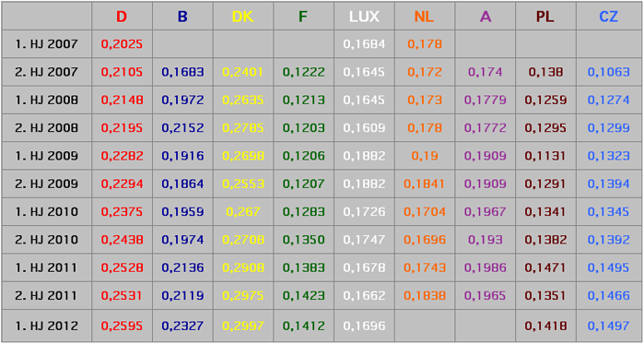
Task: Click the row label 1. HJ 2007
Action: tap(46, 44)
